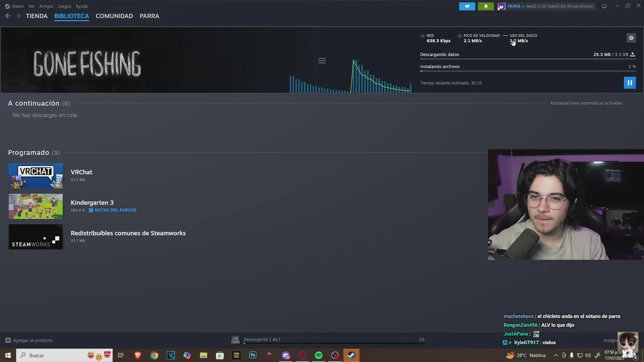Click the USO DEL DISCO stat

pos(521,38)
